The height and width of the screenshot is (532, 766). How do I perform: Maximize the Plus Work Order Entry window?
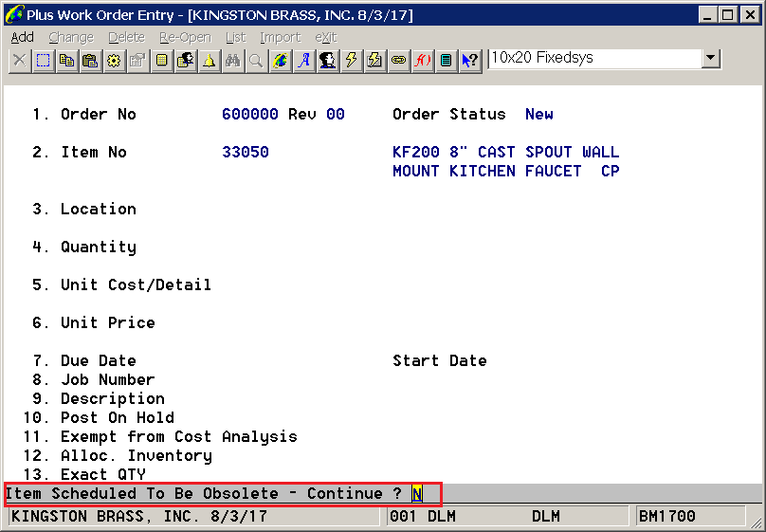click(x=727, y=14)
